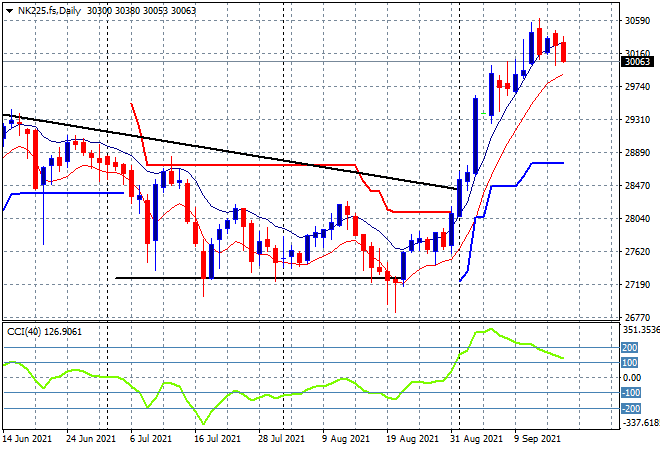Click price scale value 26770

637,317
